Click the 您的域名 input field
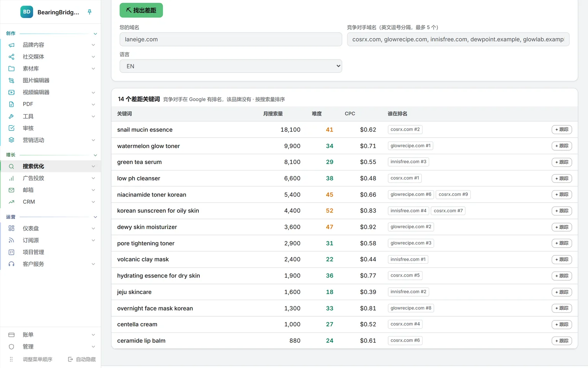 (x=230, y=39)
